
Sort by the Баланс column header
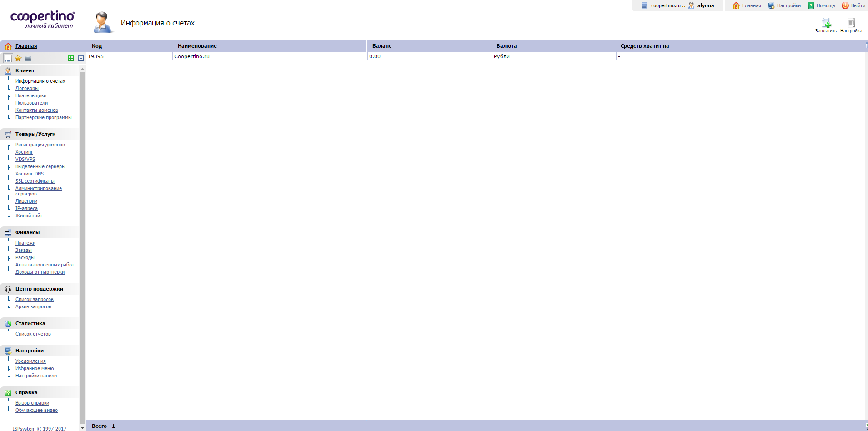pyautogui.click(x=429, y=46)
